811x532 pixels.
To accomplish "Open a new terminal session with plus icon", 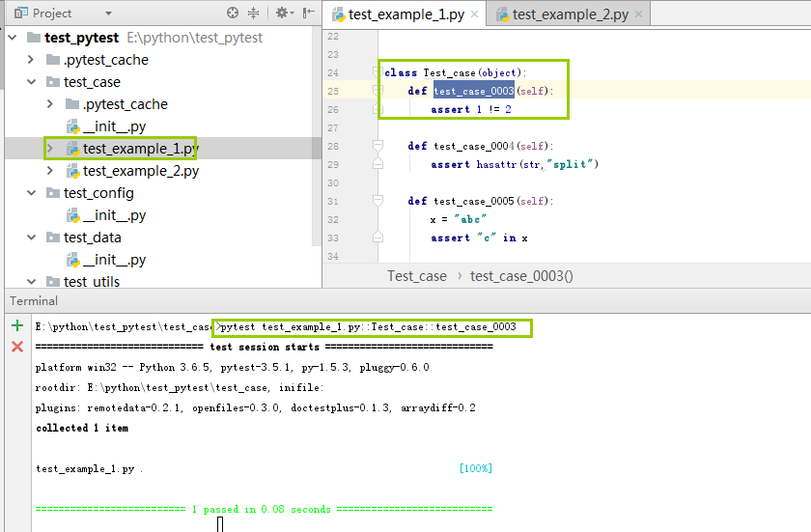I will 16,326.
